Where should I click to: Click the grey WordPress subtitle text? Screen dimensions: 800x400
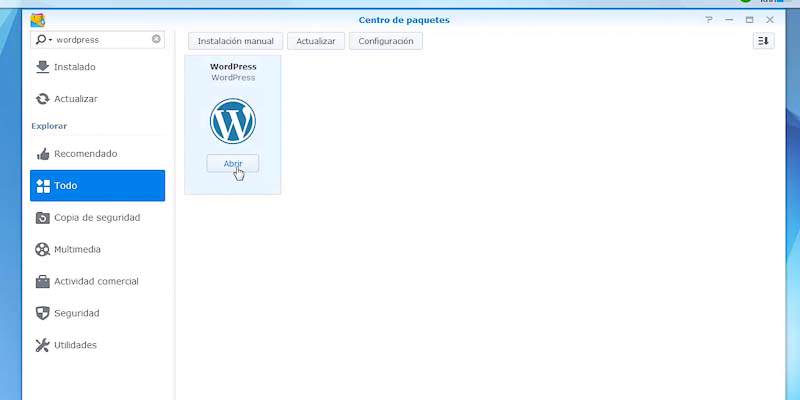pos(233,78)
